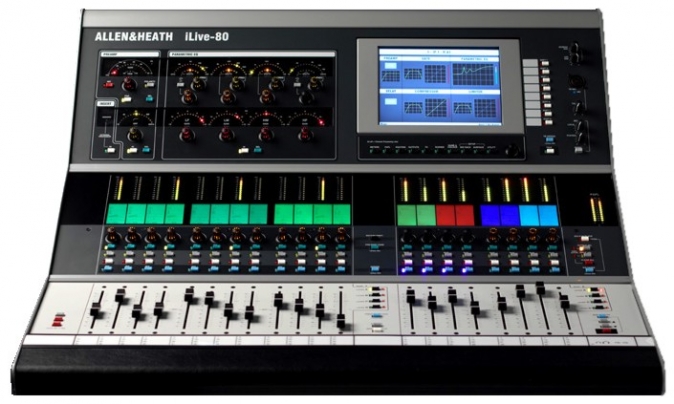Screen dimensions: 674x404
Task: Tap the blue button below the soft key column
Action: tap(548, 139)
